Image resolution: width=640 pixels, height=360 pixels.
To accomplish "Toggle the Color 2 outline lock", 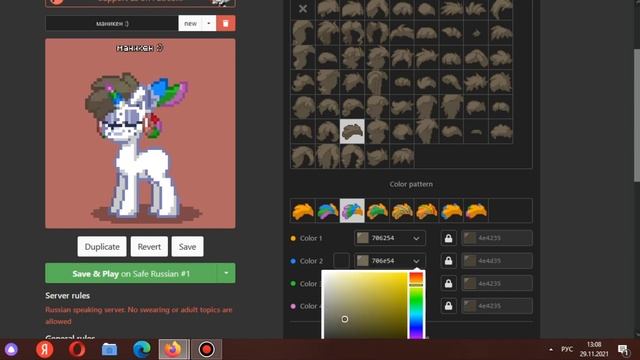I will coord(448,261).
